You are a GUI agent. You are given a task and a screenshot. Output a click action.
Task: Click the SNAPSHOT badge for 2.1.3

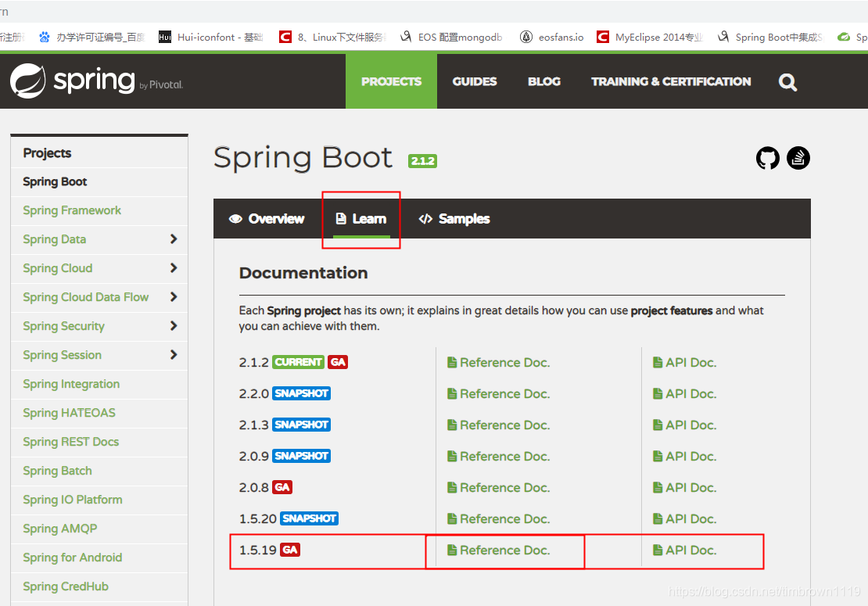click(x=302, y=425)
